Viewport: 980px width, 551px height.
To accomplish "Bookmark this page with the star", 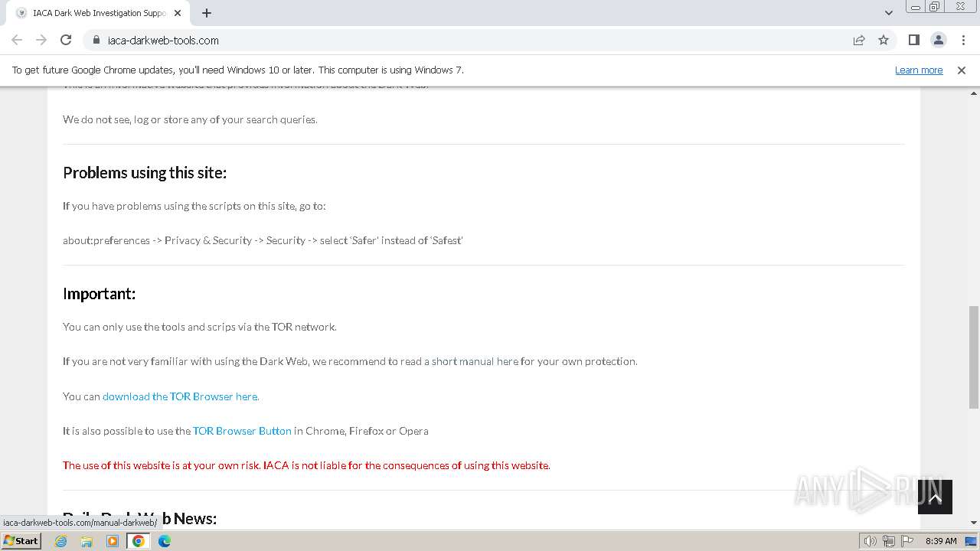I will pyautogui.click(x=884, y=40).
